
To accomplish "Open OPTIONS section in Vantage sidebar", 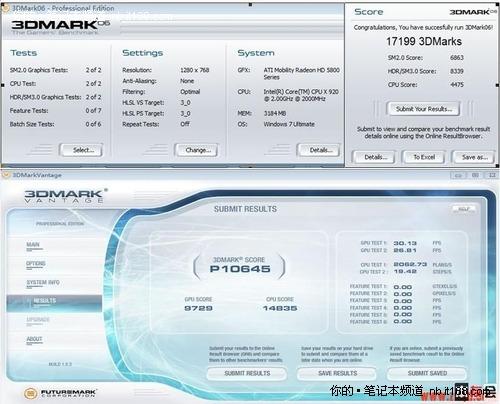I will click(36, 264).
